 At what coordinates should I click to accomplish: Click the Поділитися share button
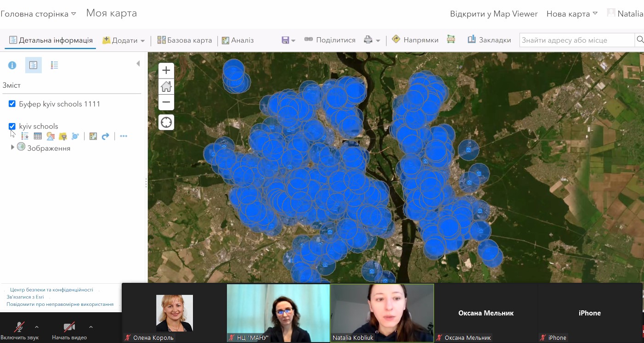pyautogui.click(x=330, y=40)
